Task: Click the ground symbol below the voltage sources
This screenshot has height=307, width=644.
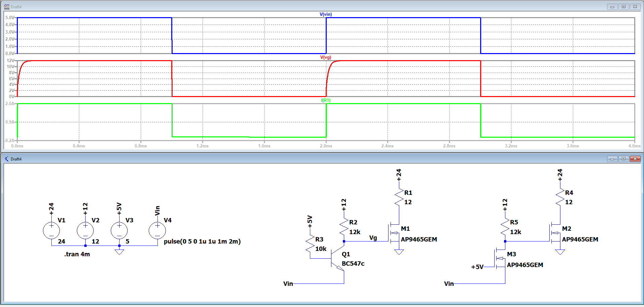Action: click(119, 252)
